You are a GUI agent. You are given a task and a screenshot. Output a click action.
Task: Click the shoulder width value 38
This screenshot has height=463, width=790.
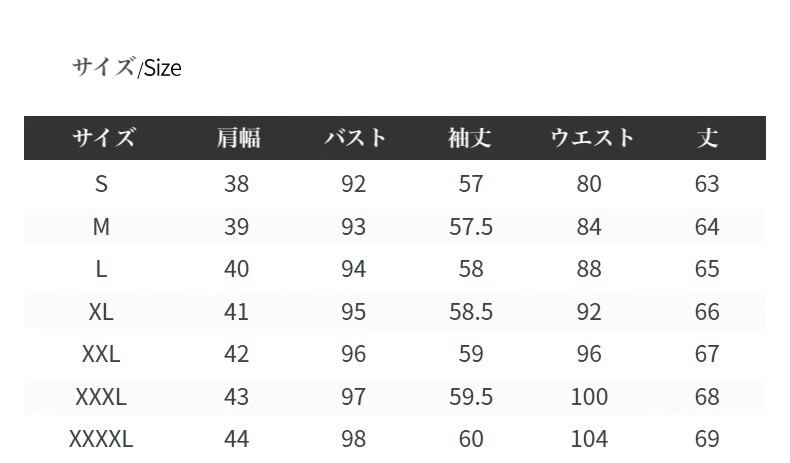click(237, 184)
